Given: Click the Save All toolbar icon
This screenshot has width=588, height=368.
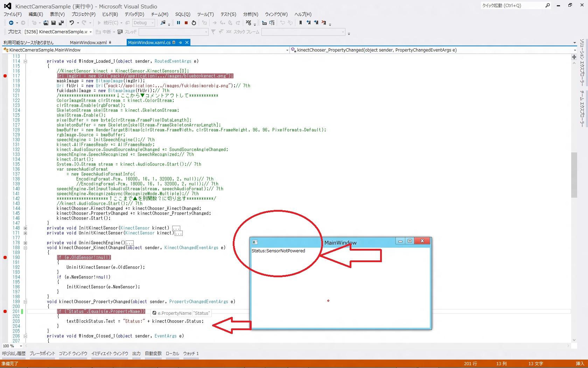Looking at the screenshot, I should click(61, 23).
